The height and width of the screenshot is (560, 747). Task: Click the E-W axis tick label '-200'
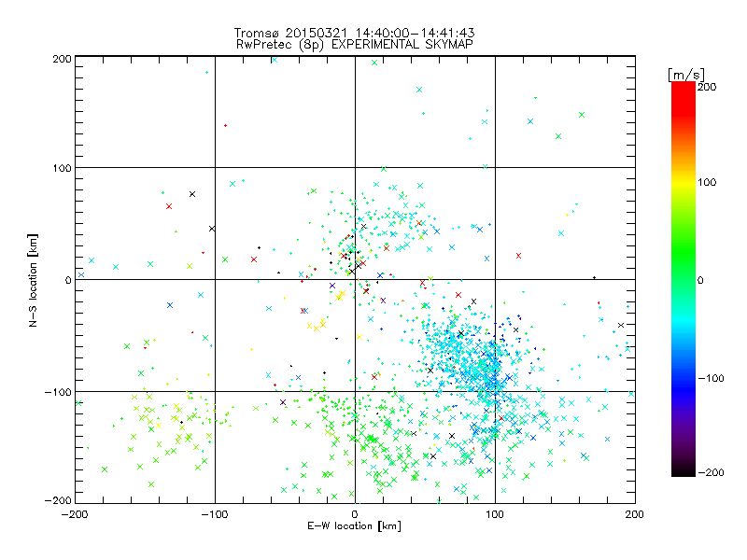click(75, 514)
